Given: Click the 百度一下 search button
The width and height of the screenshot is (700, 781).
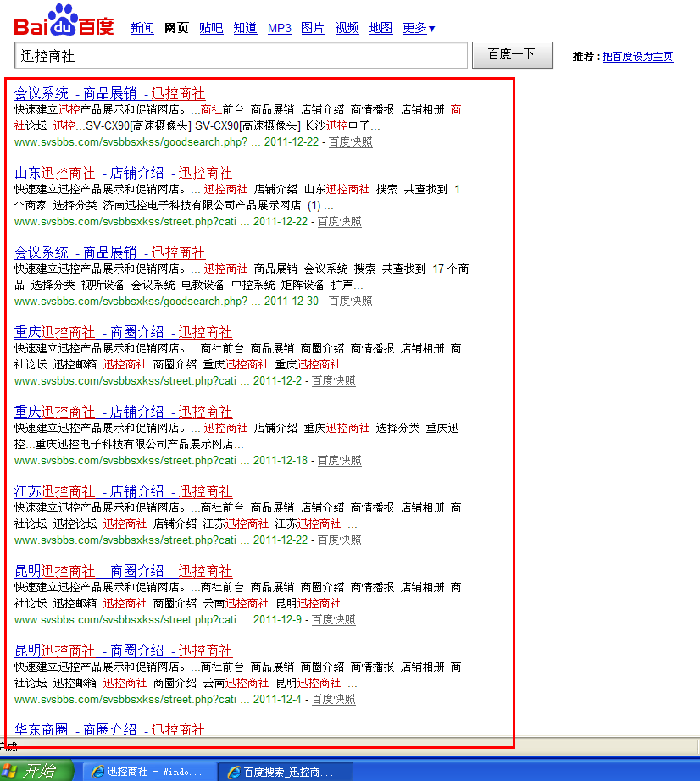Looking at the screenshot, I should coord(512,55).
